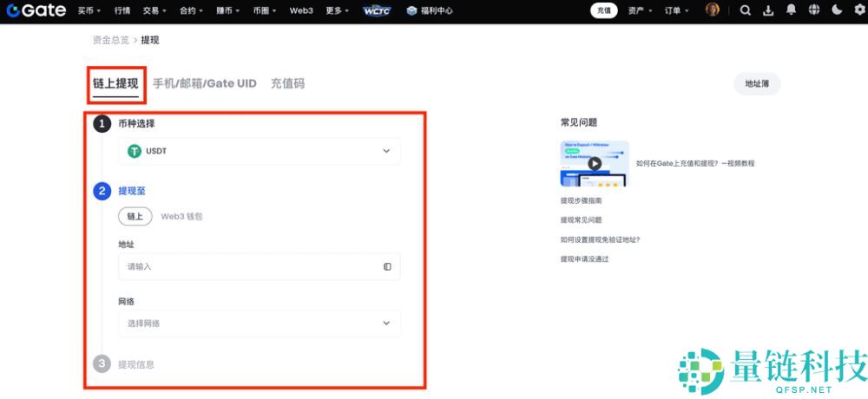Open the notifications bell

[x=791, y=10]
